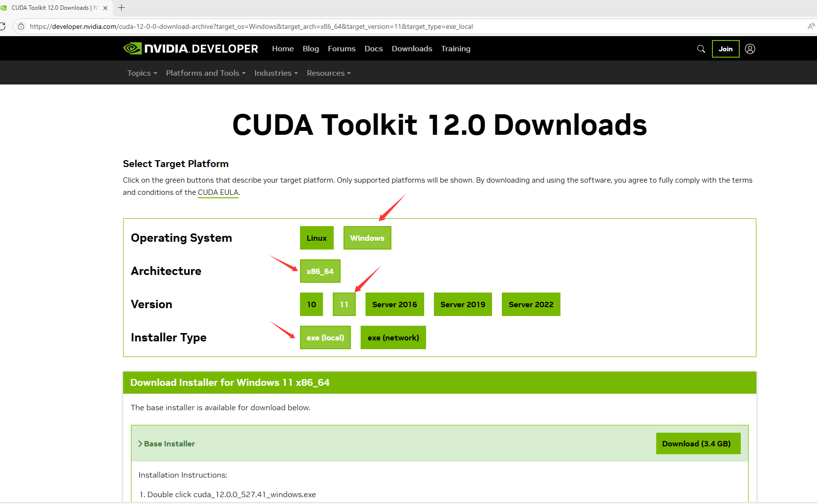
Task: Open a new browser tab with plus icon
Action: click(122, 7)
